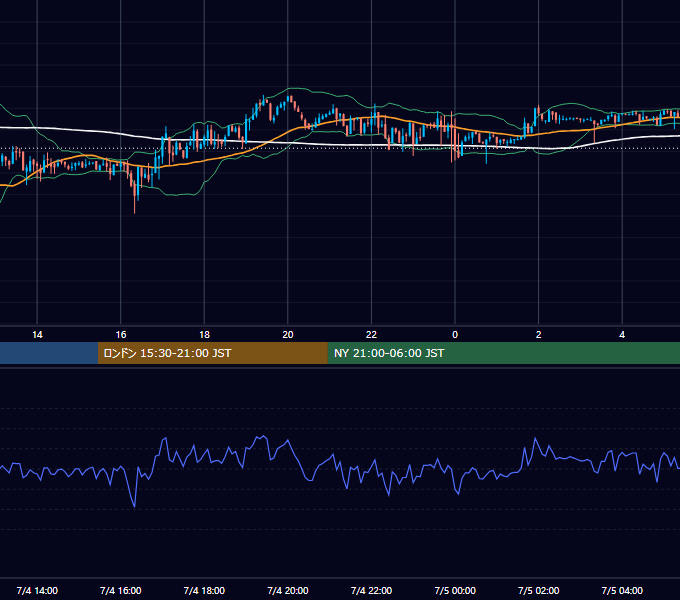The height and width of the screenshot is (600, 680).
Task: Click the 7/5 00:00 date label
Action: click(455, 590)
